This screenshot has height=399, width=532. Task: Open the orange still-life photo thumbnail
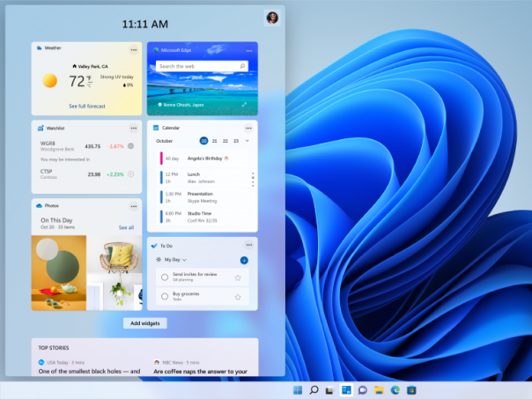(59, 273)
